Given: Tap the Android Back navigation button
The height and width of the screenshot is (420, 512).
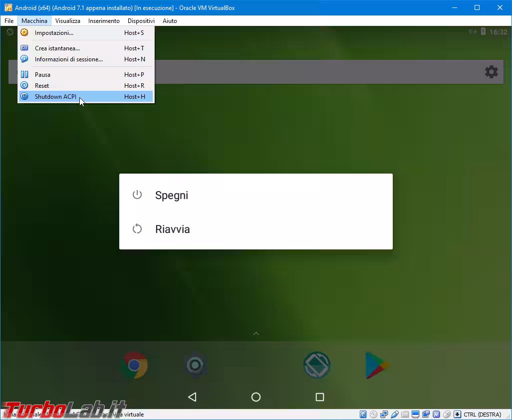Looking at the screenshot, I should (x=192, y=397).
